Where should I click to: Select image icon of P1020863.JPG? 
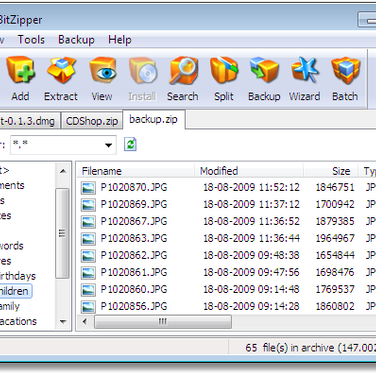88,239
